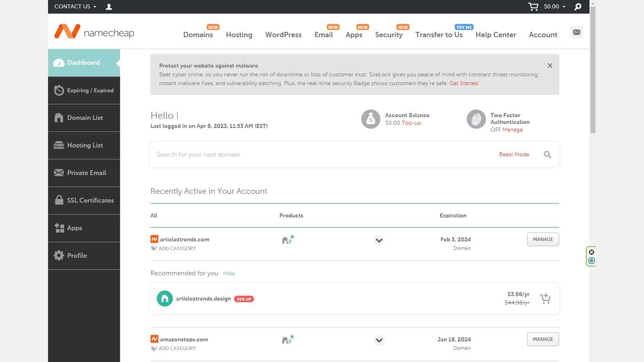Open Hosting List in sidebar

(x=84, y=145)
